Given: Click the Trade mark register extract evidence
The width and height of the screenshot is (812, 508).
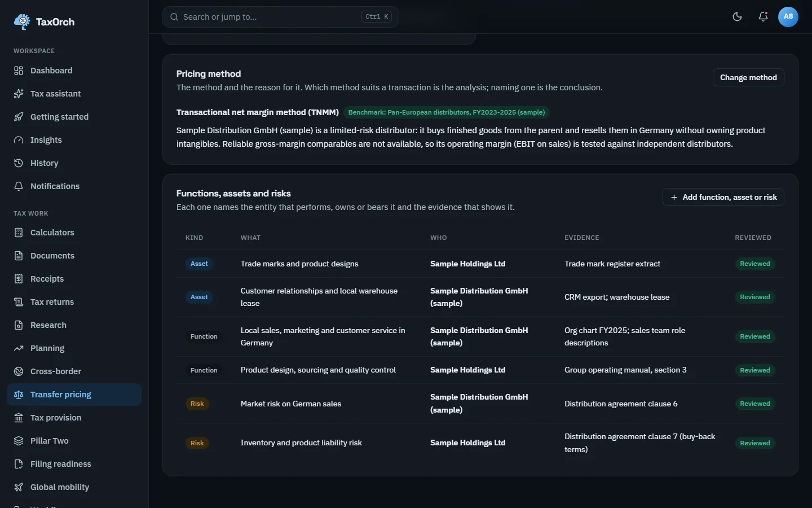Looking at the screenshot, I should (612, 264).
